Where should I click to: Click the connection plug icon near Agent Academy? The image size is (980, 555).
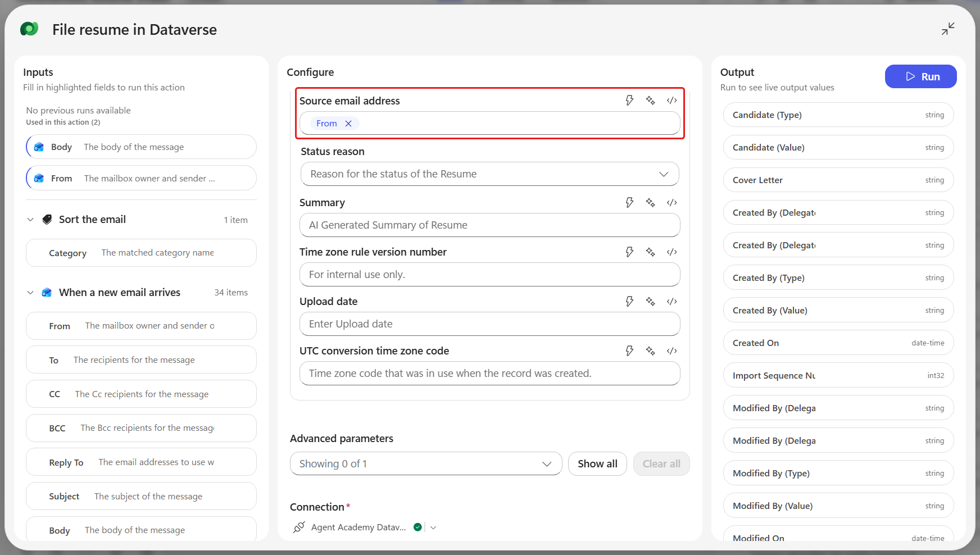[x=299, y=527]
